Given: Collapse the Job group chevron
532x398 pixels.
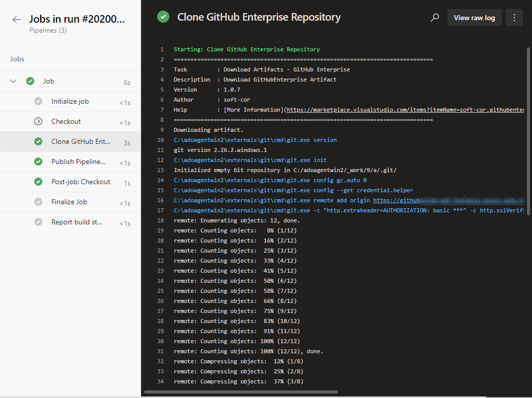Looking at the screenshot, I should coord(13,82).
